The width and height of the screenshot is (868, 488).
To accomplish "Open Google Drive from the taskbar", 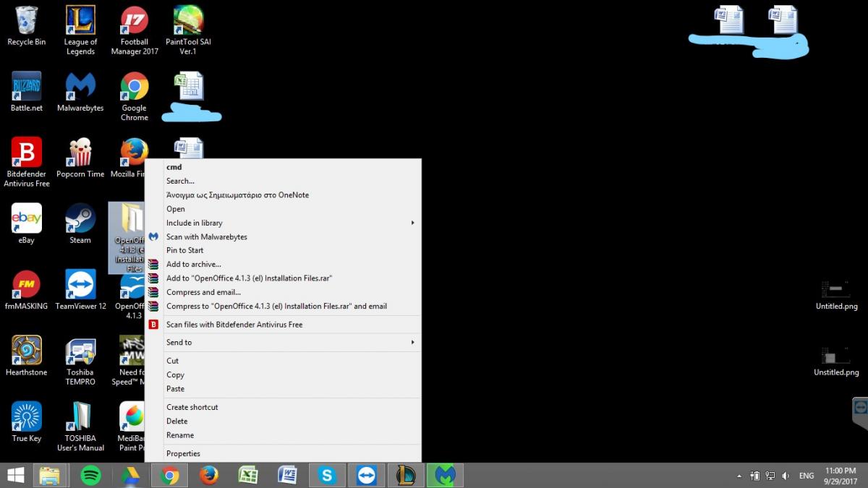I will point(130,475).
